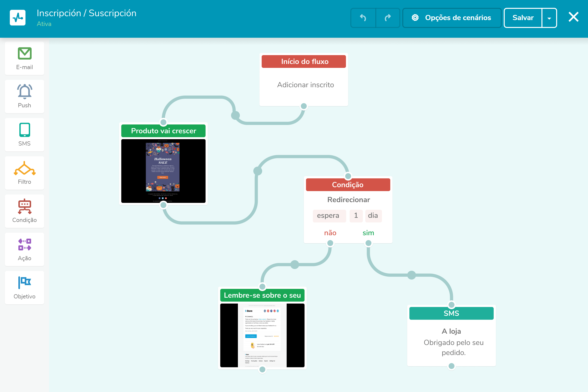The height and width of the screenshot is (392, 588).
Task: Select the Push notification bell icon
Action: click(x=24, y=91)
